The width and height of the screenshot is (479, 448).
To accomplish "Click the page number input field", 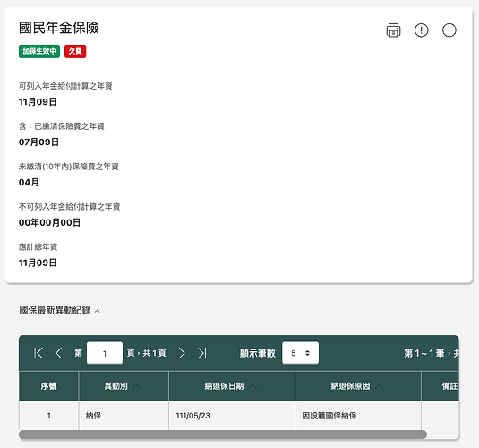I will [x=105, y=353].
